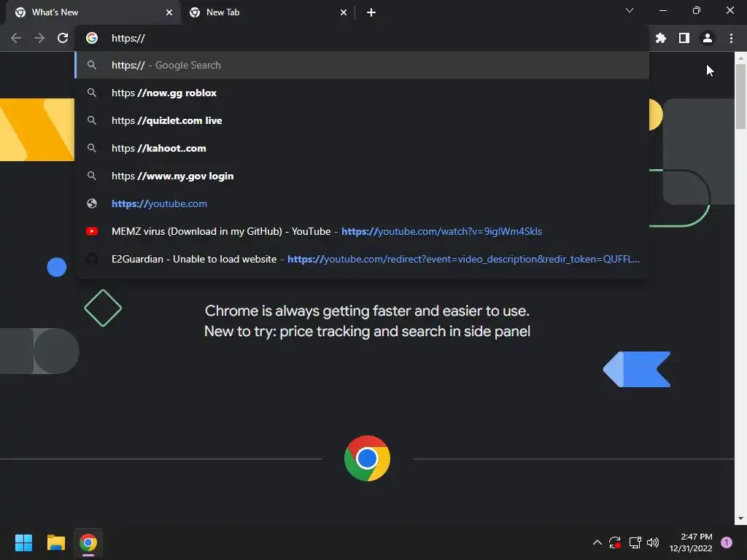Viewport: 747px width, 560px height.
Task: Click the browser forward arrow
Action: (39, 38)
